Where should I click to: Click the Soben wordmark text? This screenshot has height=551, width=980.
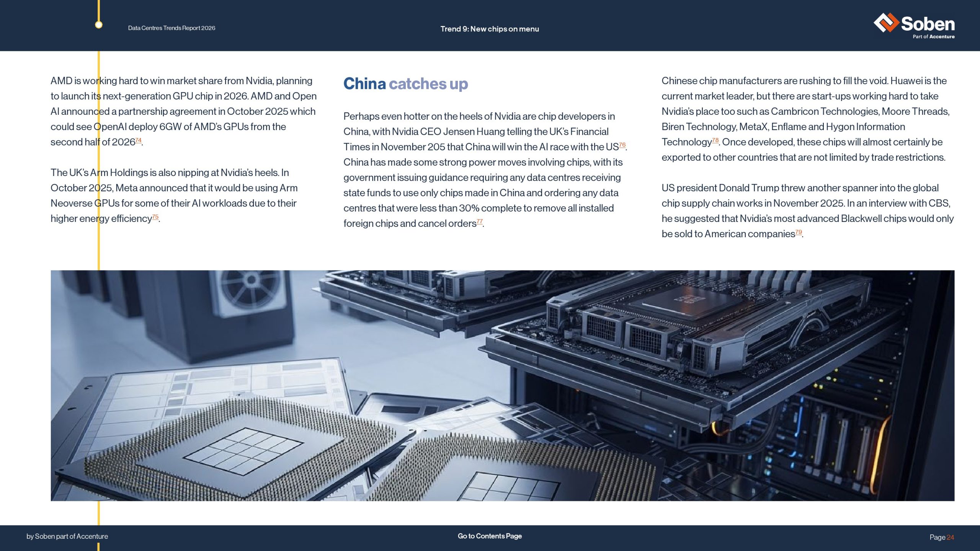pos(928,24)
